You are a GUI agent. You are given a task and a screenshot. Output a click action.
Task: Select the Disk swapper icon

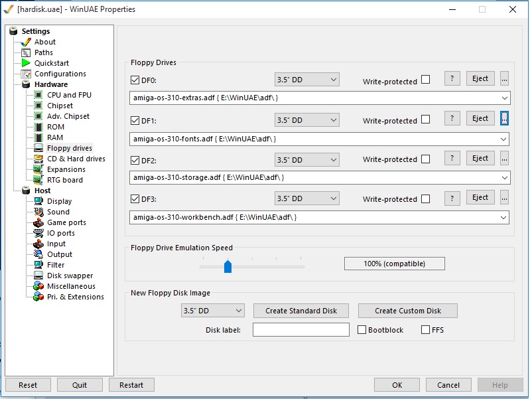pyautogui.click(x=38, y=276)
